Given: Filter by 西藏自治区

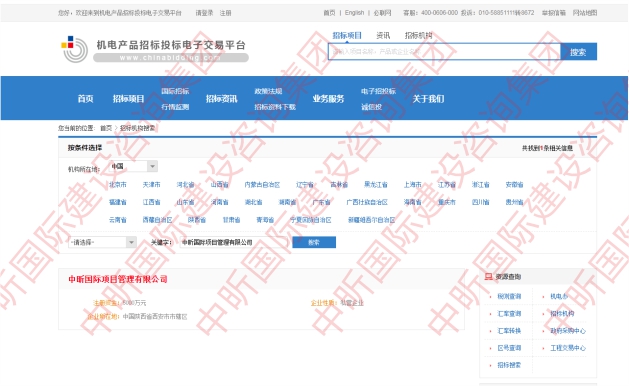Looking at the screenshot, I should [157, 220].
